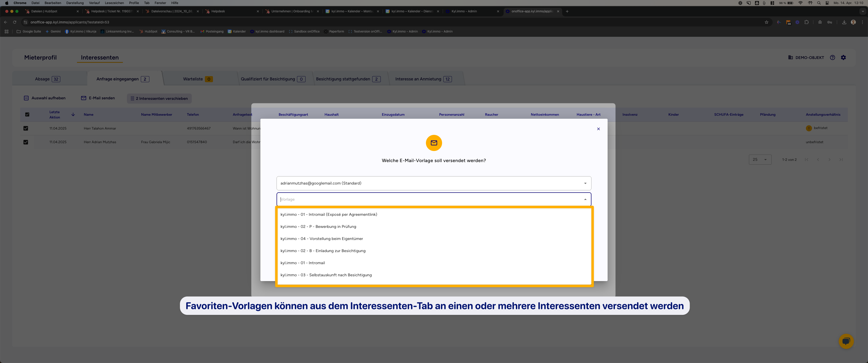
Task: Open the DEMO-OBJEKT building icon
Action: [x=790, y=57]
